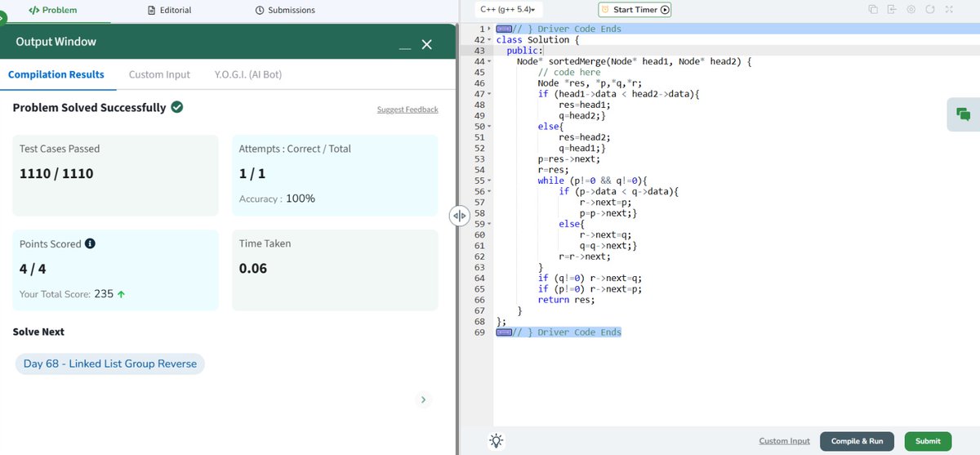Click the 'Node *res, *p,*q,*r;' line
This screenshot has height=455, width=980.
(590, 83)
